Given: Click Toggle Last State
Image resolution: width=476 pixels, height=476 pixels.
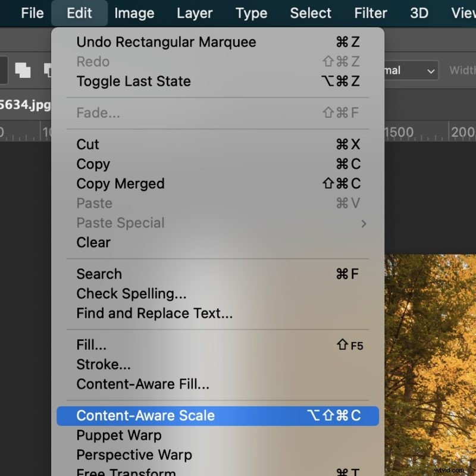Looking at the screenshot, I should (x=133, y=82).
